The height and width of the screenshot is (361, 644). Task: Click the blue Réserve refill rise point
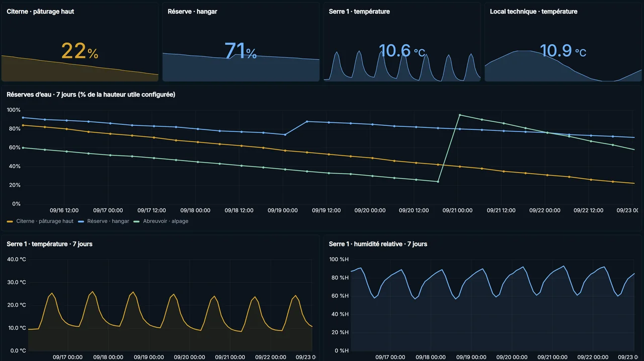coord(307,121)
